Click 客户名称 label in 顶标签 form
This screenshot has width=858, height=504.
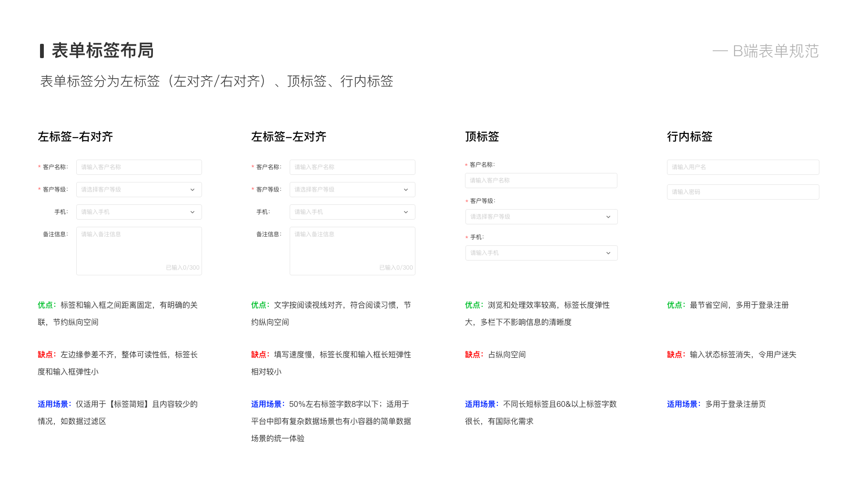point(482,165)
